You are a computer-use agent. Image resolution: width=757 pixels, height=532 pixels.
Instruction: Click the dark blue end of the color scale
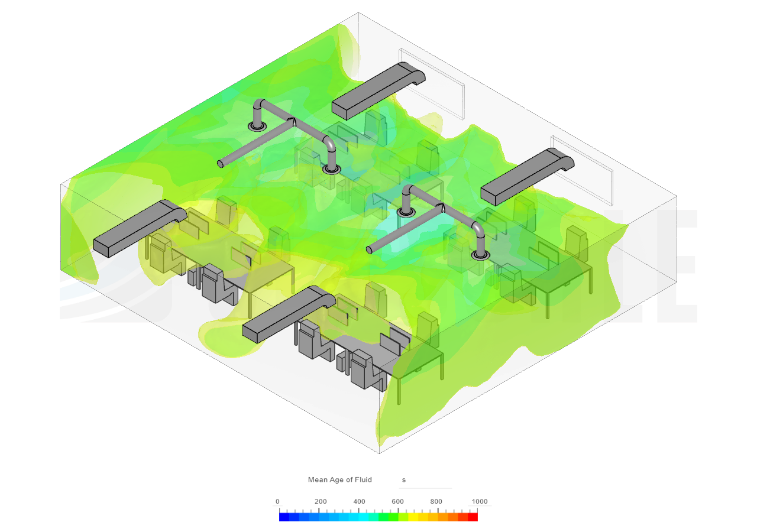point(284,517)
